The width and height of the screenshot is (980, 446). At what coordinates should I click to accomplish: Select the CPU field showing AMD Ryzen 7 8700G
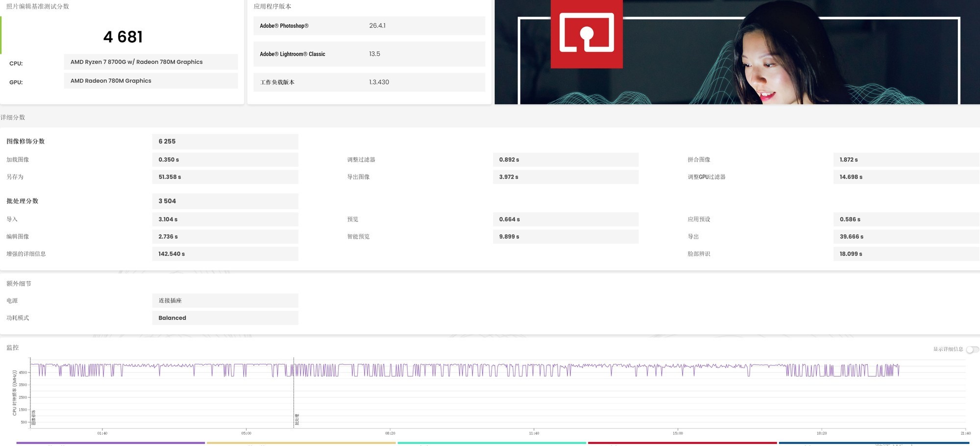pos(150,62)
